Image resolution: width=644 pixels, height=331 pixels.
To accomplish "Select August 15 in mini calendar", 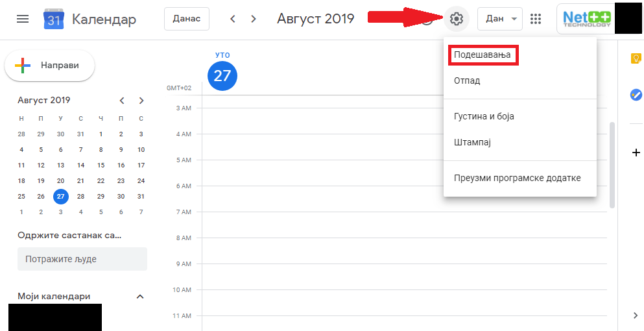I will click(101, 165).
